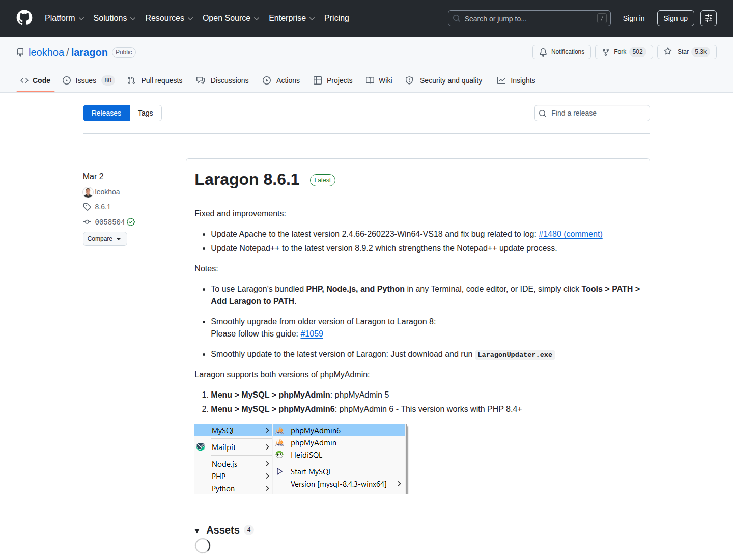Click the Issues count badge 80
This screenshot has width=733, height=560.
click(x=108, y=80)
